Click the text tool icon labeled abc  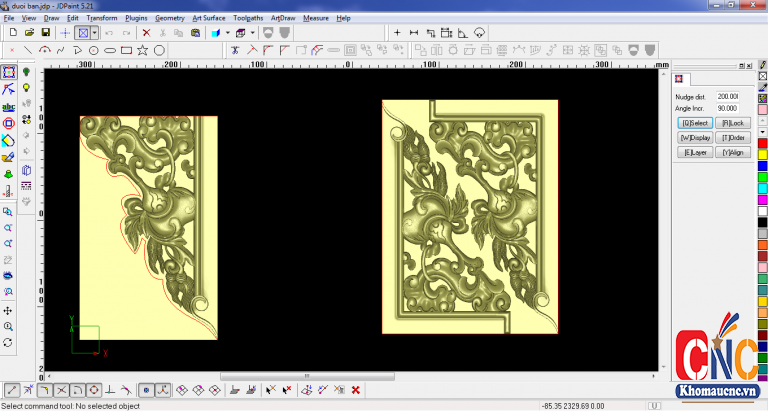click(8, 106)
